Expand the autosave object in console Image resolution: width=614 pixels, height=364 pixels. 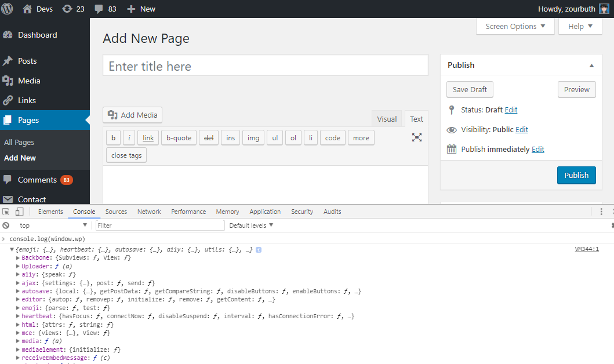point(17,291)
